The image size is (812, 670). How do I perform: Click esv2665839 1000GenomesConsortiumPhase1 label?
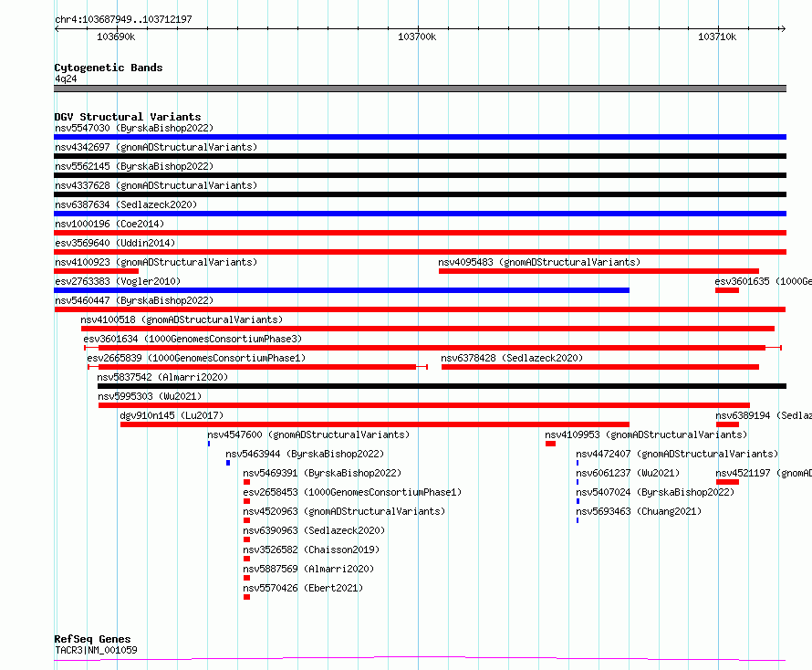click(196, 358)
